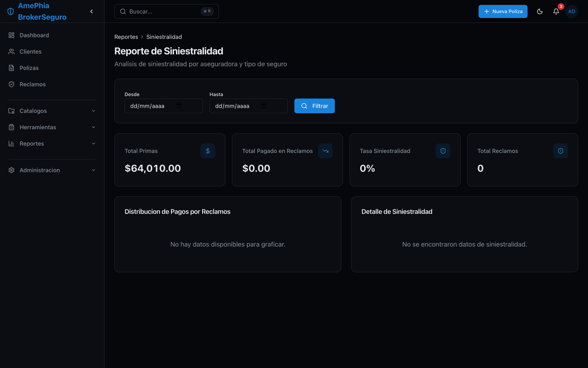The image size is (588, 368).
Task: Focus the Buscar search field
Action: click(166, 11)
